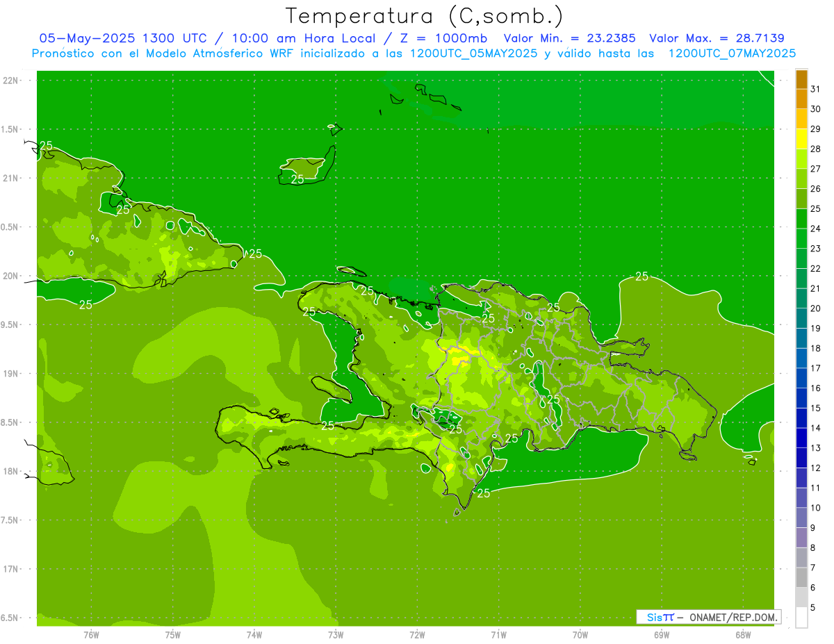Screen dimensions: 834x644
Task: Click the legend band between 25 and 26
Action: (801, 199)
